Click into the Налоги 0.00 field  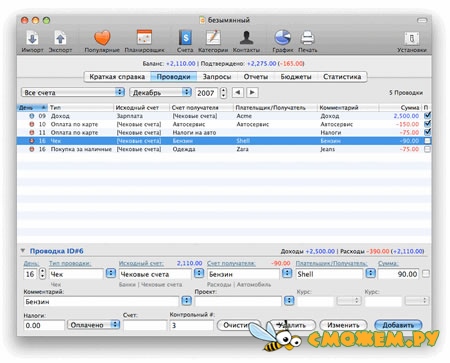pos(44,325)
